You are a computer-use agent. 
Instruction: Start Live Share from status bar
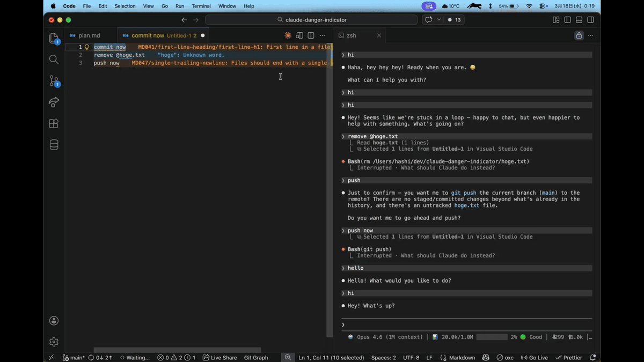[x=220, y=357]
